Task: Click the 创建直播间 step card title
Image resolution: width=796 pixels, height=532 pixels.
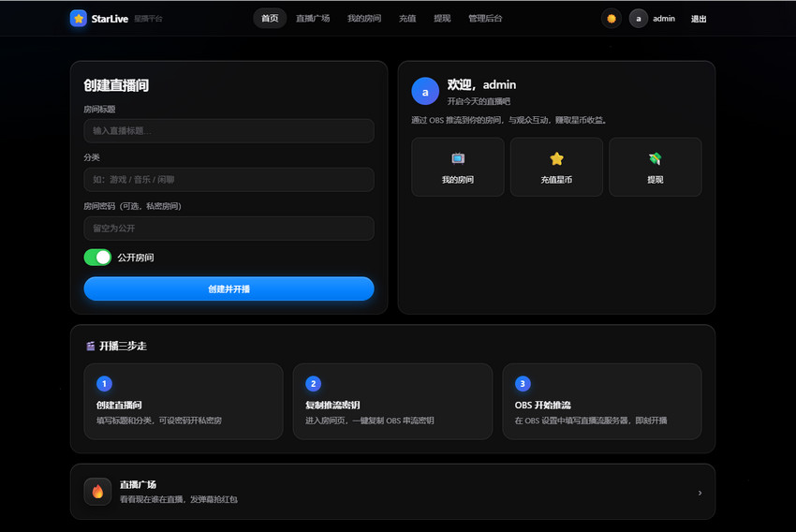Action: coord(119,406)
